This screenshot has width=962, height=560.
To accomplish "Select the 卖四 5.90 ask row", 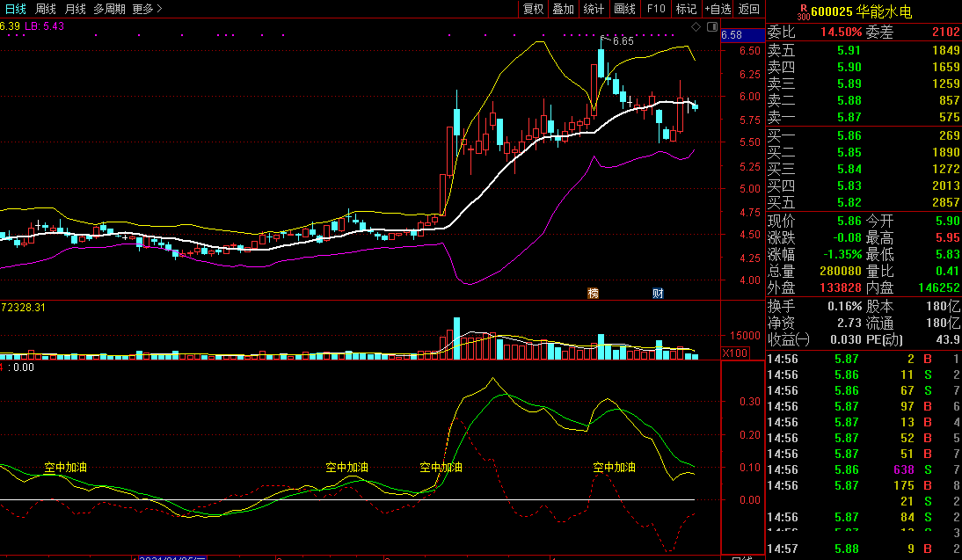I will [864, 67].
